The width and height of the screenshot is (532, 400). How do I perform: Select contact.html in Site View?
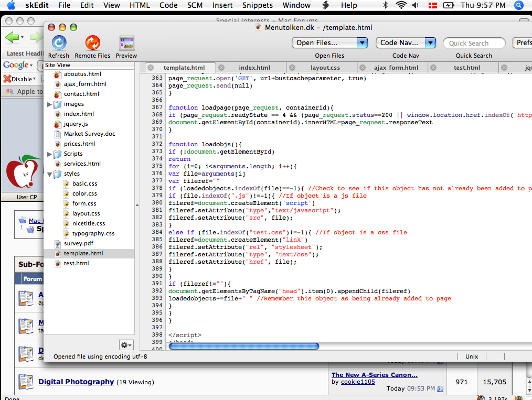point(81,94)
